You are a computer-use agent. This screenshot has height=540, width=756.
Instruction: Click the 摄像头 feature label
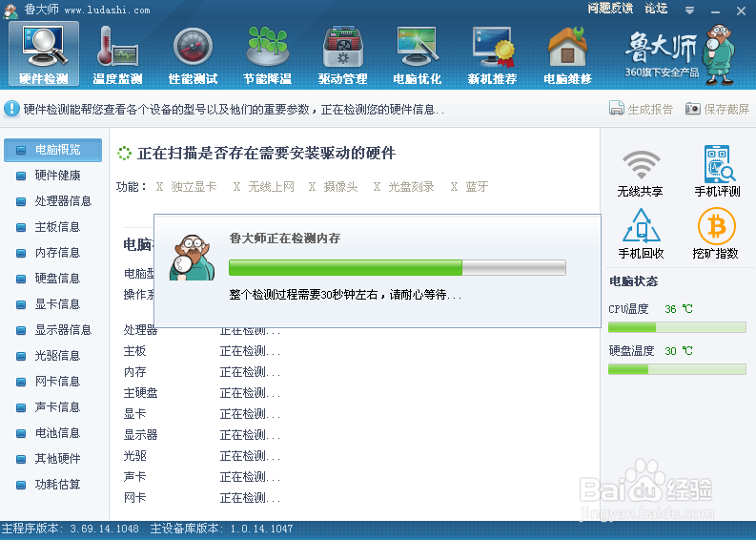(341, 187)
